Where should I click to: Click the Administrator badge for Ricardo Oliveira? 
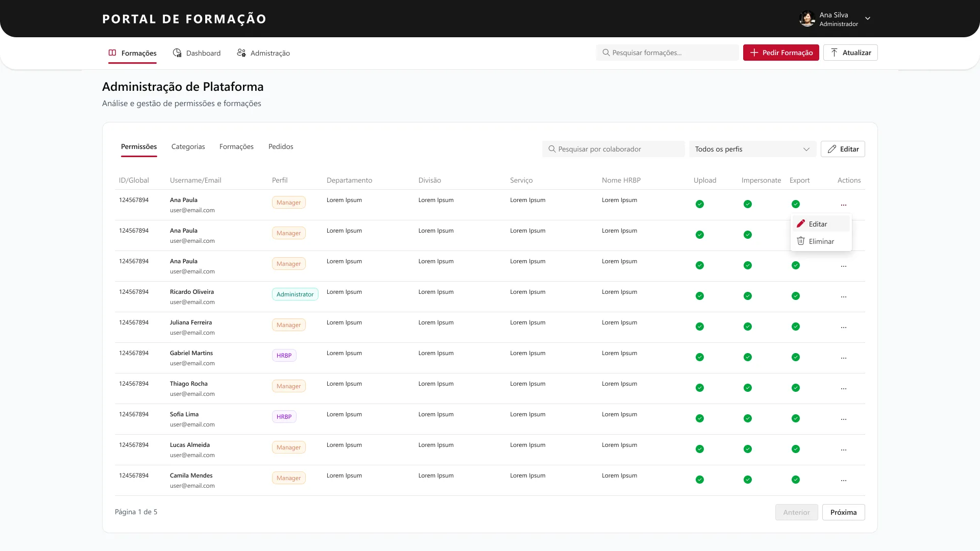pyautogui.click(x=295, y=294)
